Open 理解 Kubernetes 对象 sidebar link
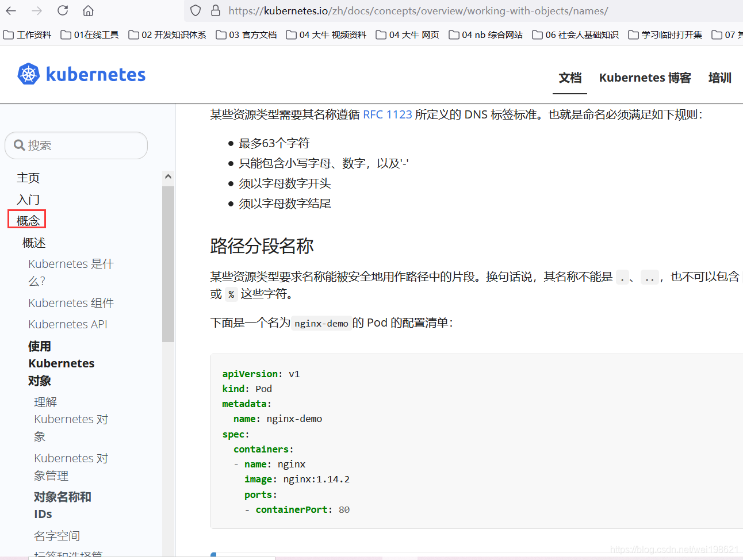This screenshot has width=743, height=560. coord(71,419)
